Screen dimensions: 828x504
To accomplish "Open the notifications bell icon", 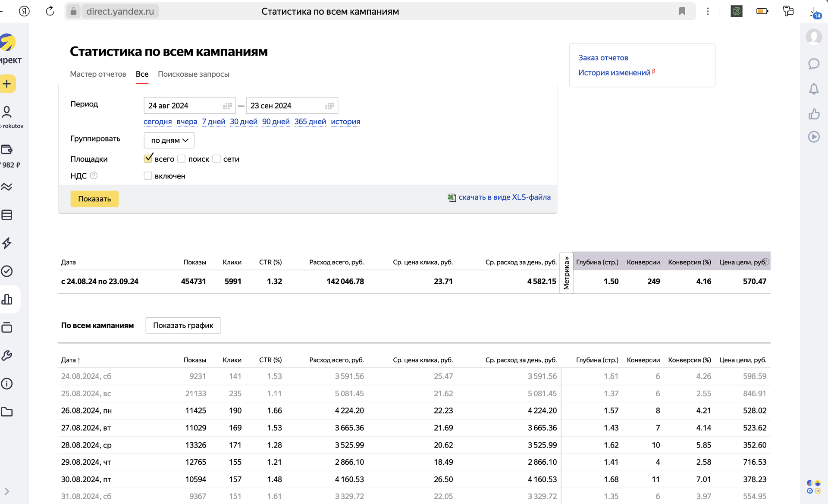I will point(813,89).
